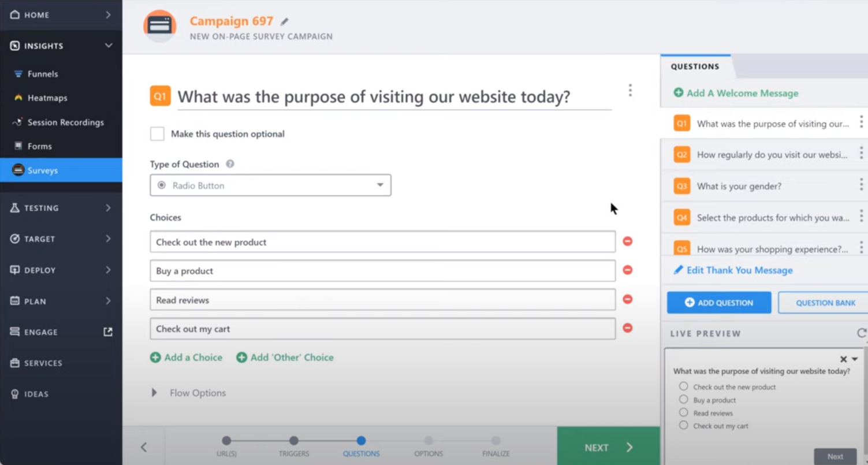This screenshot has height=465, width=868.
Task: Click the Add Question button
Action: click(718, 302)
